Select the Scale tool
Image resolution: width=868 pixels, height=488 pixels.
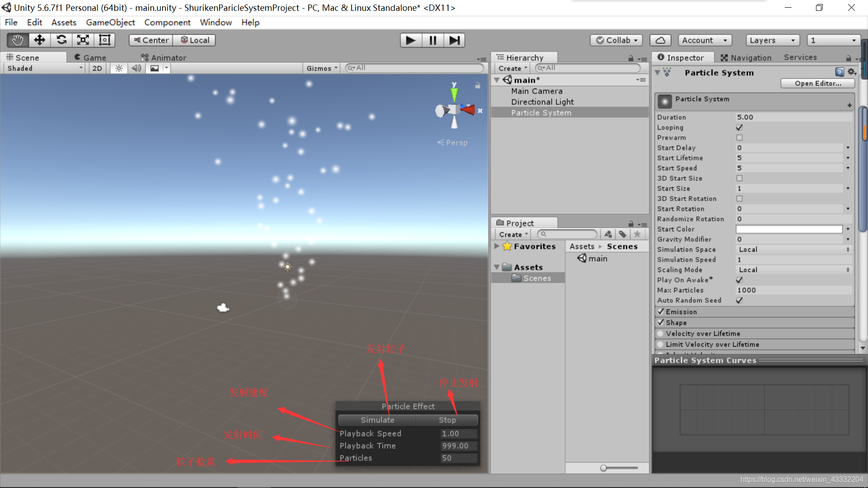tap(83, 40)
